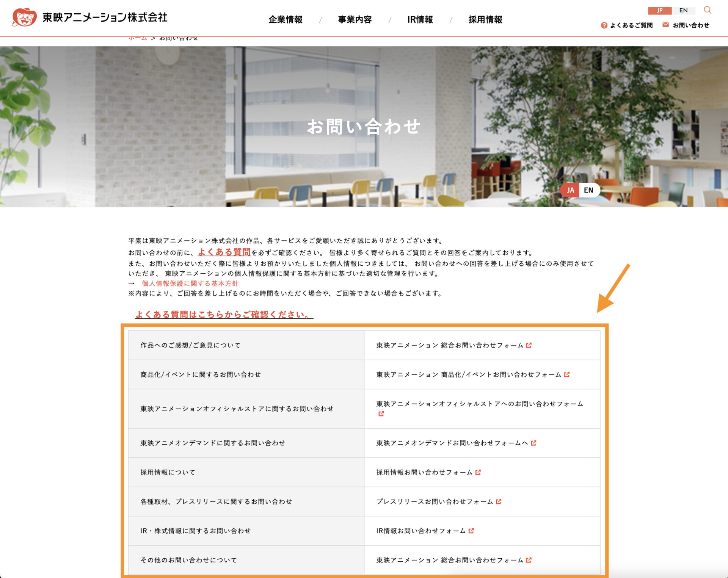Open 個人情報保護に関する基本方針 link
The image size is (728, 578).
(190, 284)
